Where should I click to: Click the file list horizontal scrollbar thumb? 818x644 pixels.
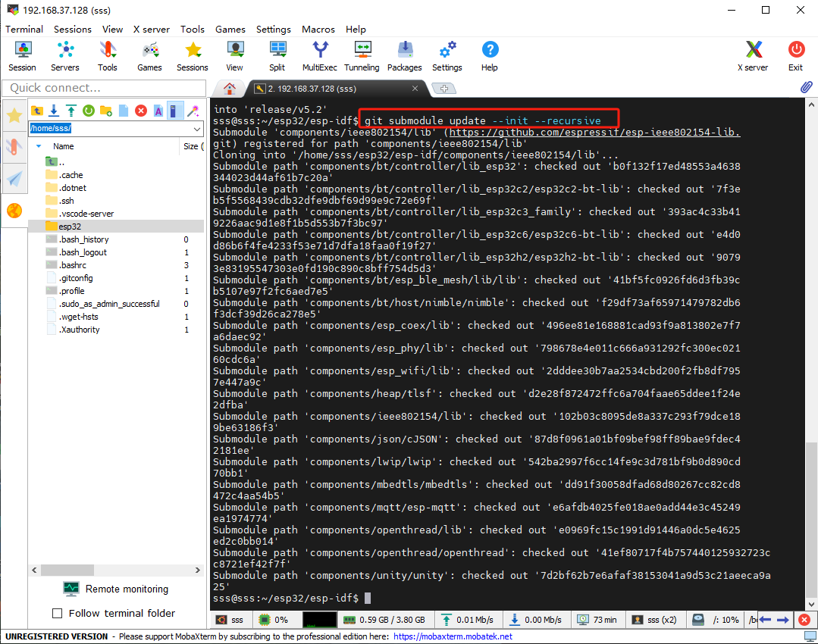(67, 570)
